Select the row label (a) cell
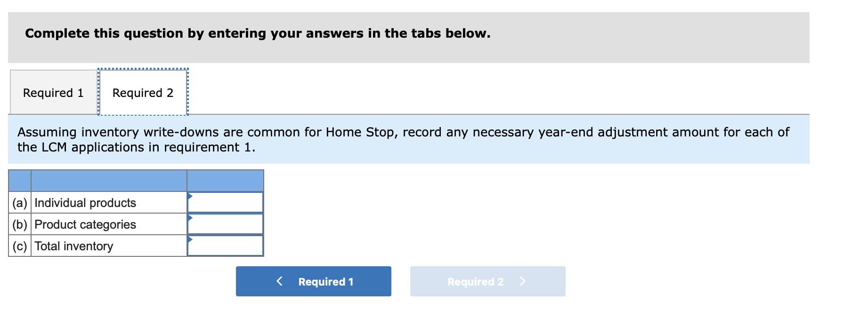 pyautogui.click(x=19, y=203)
